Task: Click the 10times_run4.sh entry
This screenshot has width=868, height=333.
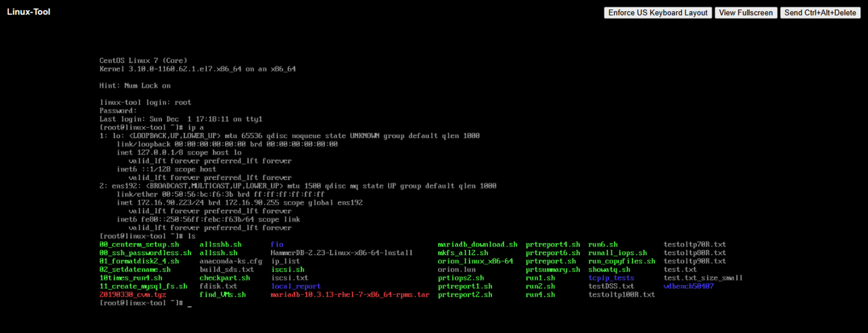Action: tap(131, 278)
